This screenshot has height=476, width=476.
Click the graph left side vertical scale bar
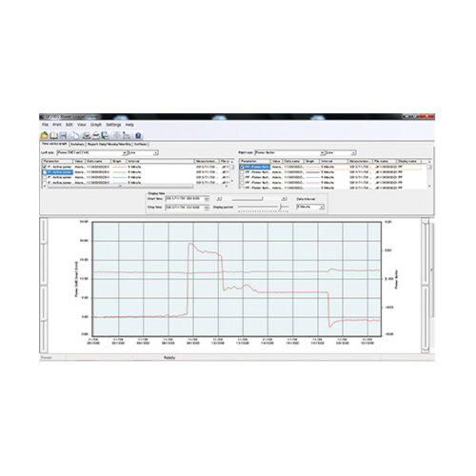click(44, 286)
